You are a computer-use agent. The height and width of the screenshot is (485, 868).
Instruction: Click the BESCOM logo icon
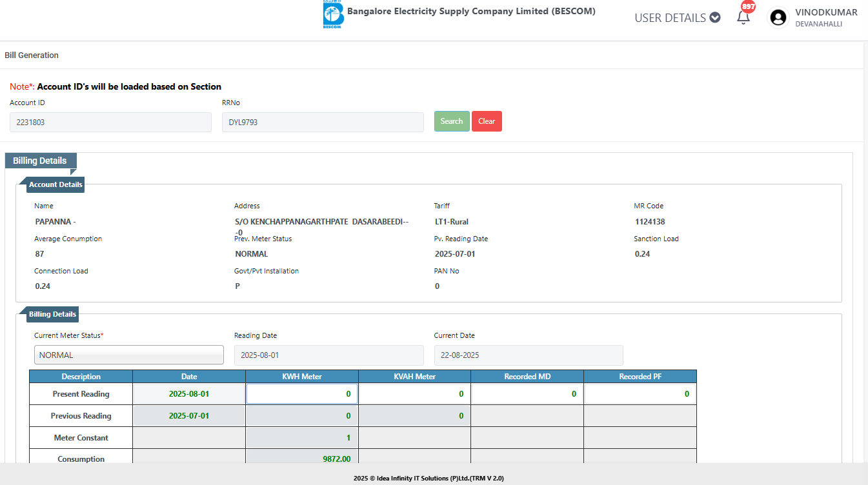click(333, 15)
